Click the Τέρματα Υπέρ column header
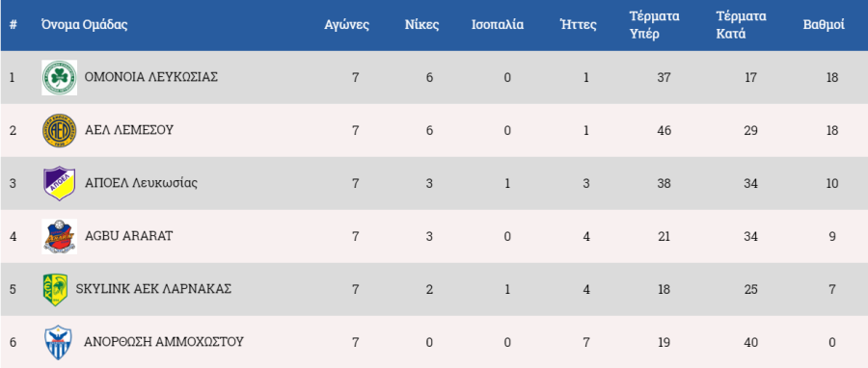 tap(654, 25)
